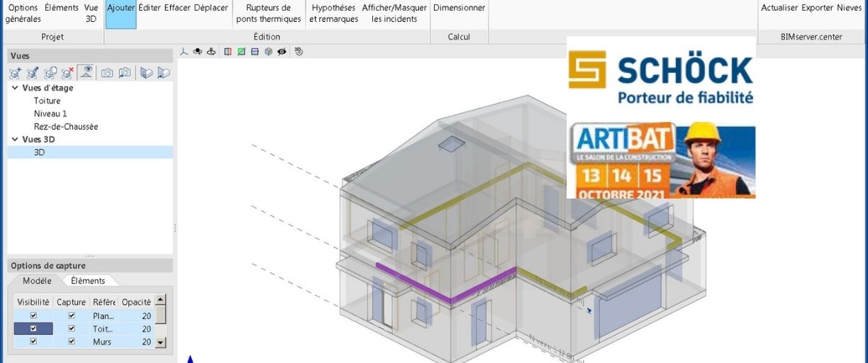
Task: Click Actualiser in BIMserver.center group
Action: click(780, 8)
